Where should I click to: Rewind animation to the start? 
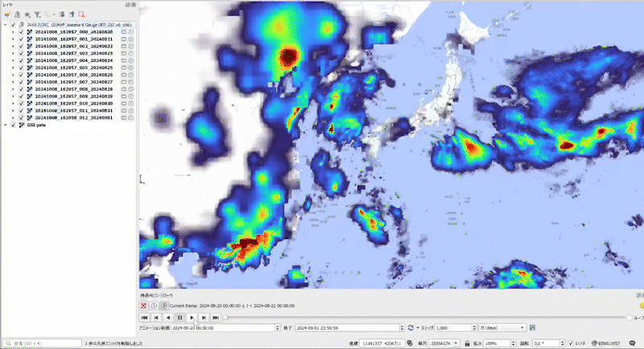144,318
